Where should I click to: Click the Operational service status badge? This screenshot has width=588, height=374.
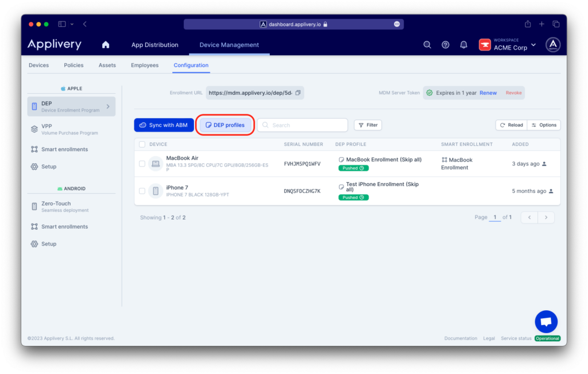(x=547, y=338)
